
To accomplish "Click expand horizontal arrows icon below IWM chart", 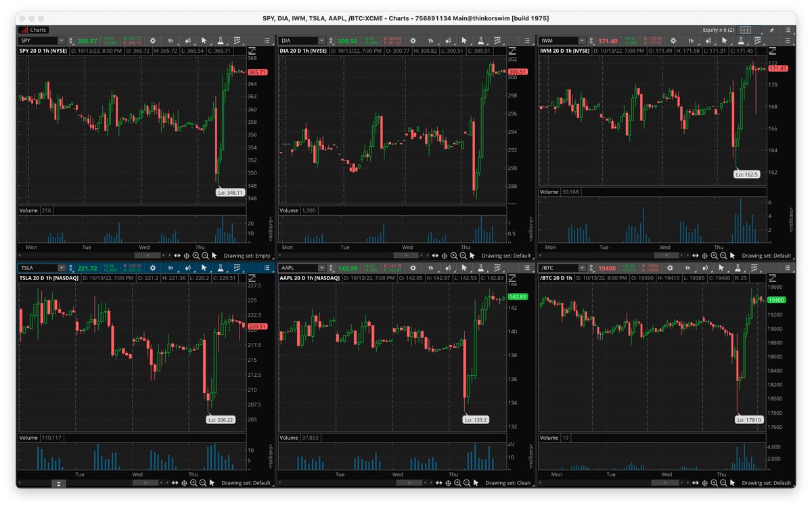I will (x=696, y=256).
